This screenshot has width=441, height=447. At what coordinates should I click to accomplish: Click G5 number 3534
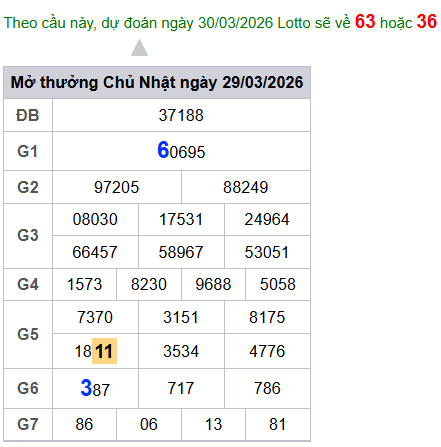181,351
